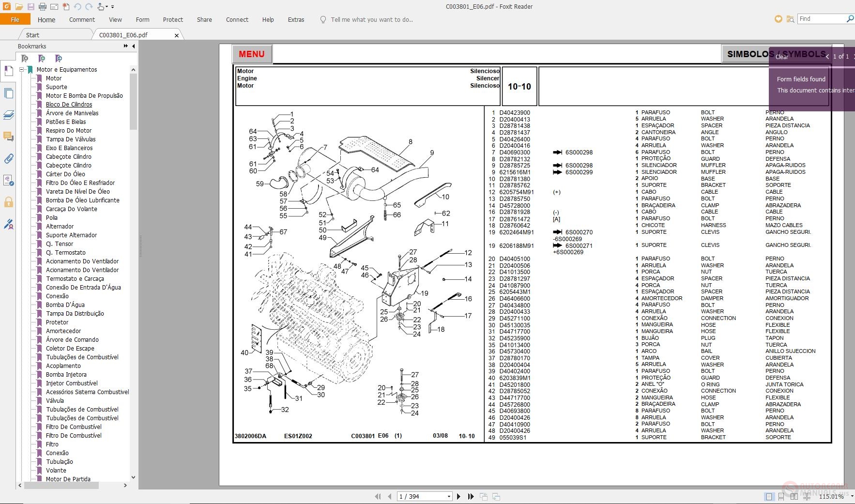This screenshot has width=855, height=504.
Task: Toggle single page view mode
Action: [x=769, y=496]
